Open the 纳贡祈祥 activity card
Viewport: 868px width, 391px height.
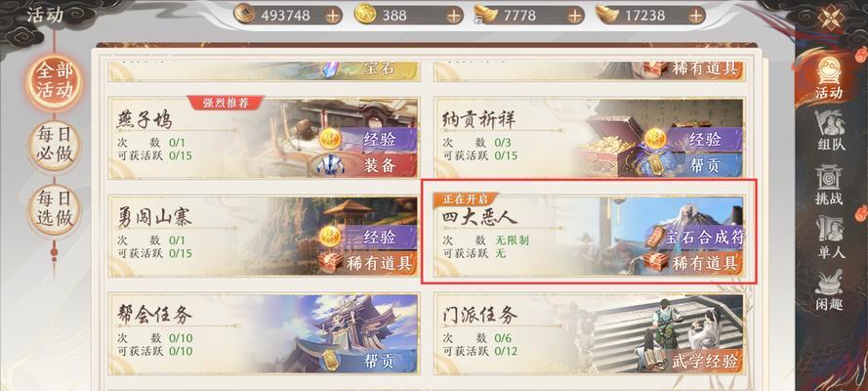(x=589, y=138)
